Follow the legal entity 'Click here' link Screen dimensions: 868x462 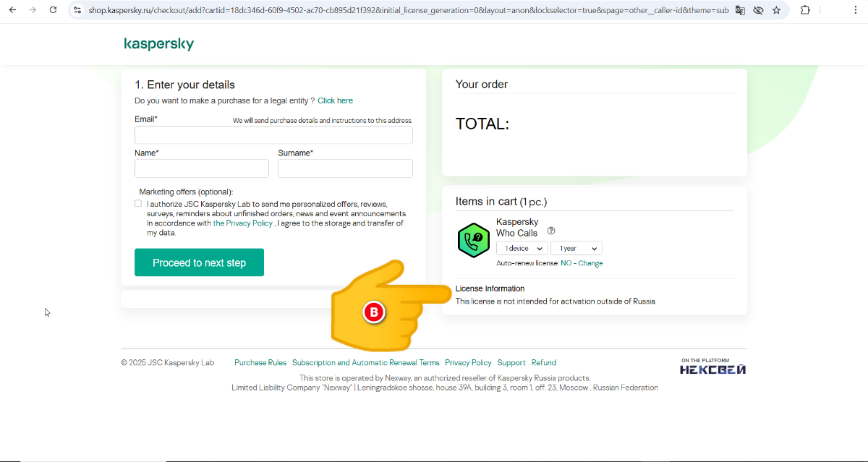[335, 100]
